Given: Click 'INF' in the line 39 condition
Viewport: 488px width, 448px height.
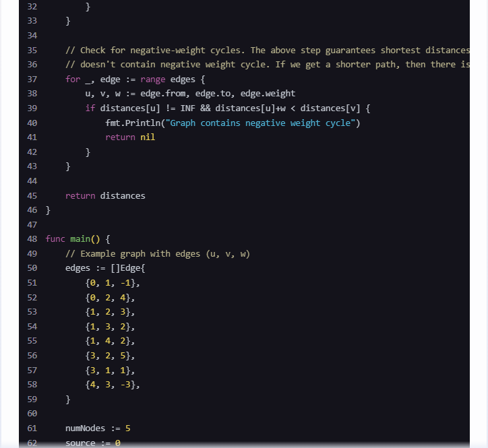Looking at the screenshot, I should coord(187,108).
